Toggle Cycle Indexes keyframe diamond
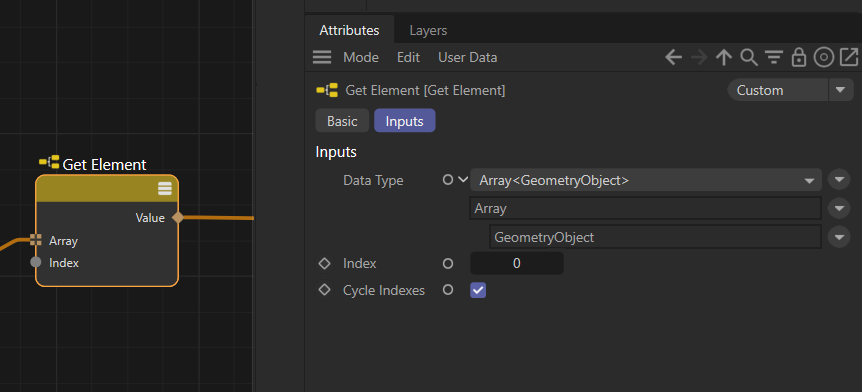 [324, 290]
